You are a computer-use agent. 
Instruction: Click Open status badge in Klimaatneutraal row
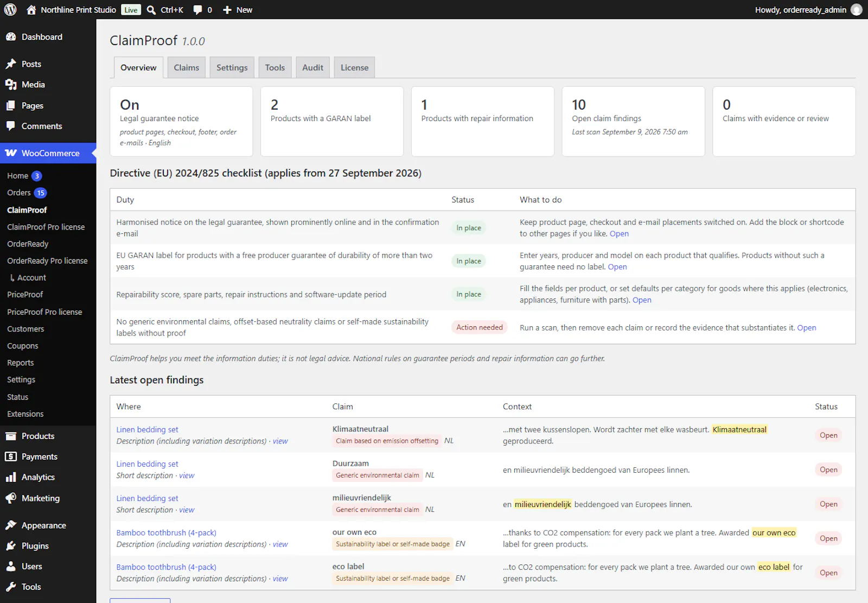coord(828,435)
